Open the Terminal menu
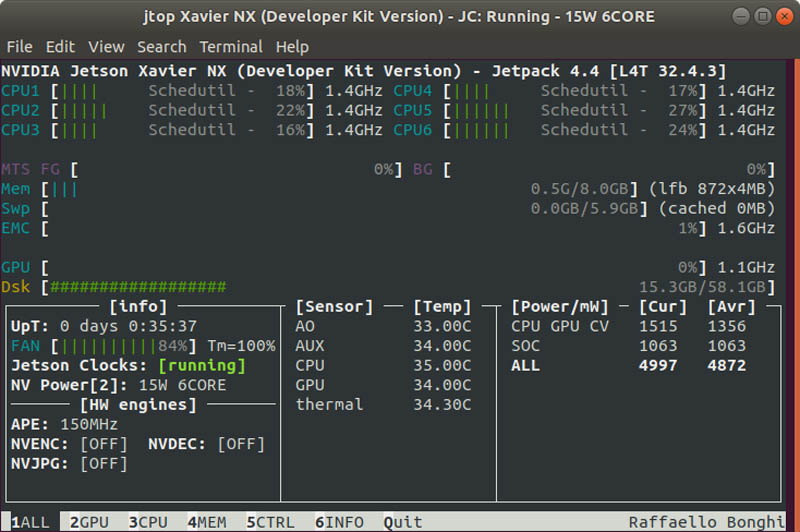 (231, 47)
